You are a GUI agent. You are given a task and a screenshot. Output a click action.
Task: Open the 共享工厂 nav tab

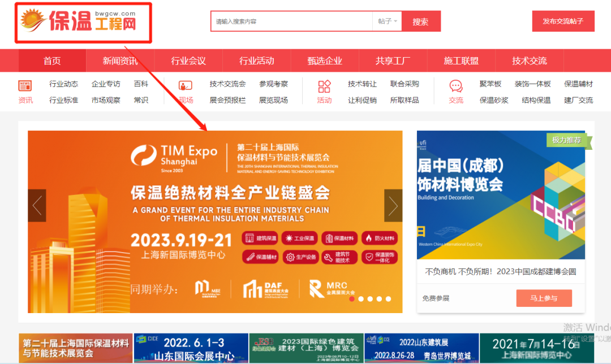coord(393,60)
